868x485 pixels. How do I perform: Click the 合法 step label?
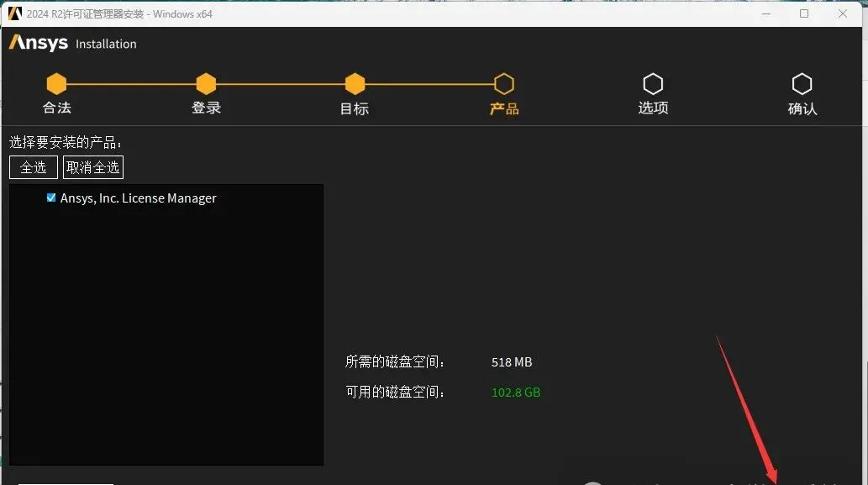(x=57, y=108)
